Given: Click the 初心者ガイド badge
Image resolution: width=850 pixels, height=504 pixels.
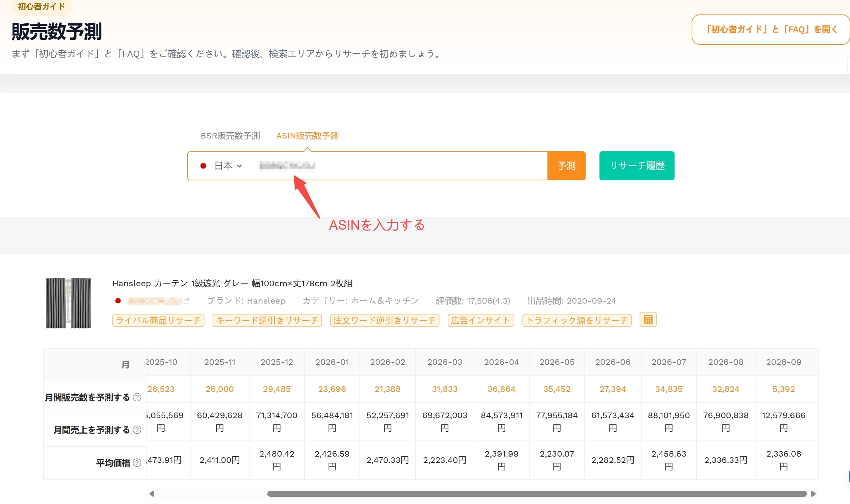Looking at the screenshot, I should pyautogui.click(x=41, y=7).
